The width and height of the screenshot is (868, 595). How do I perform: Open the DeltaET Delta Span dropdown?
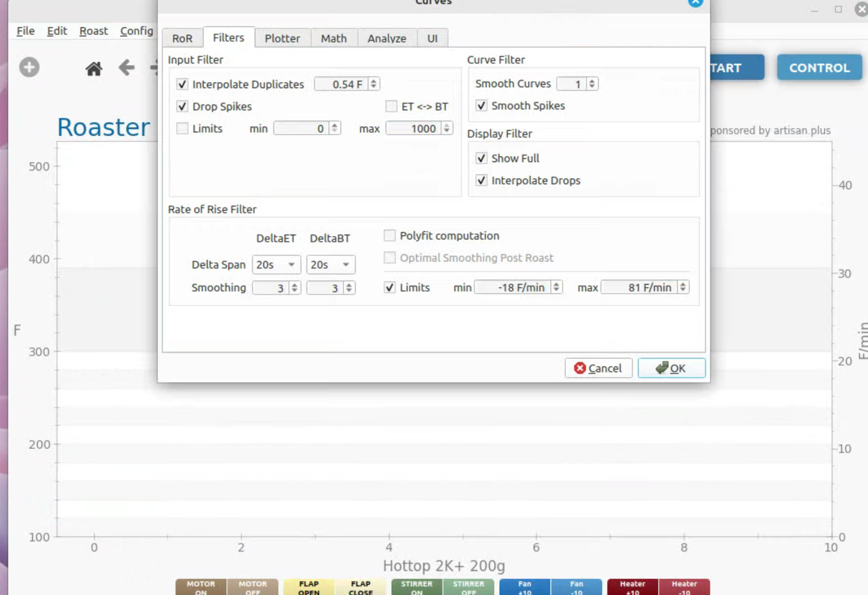pos(276,265)
